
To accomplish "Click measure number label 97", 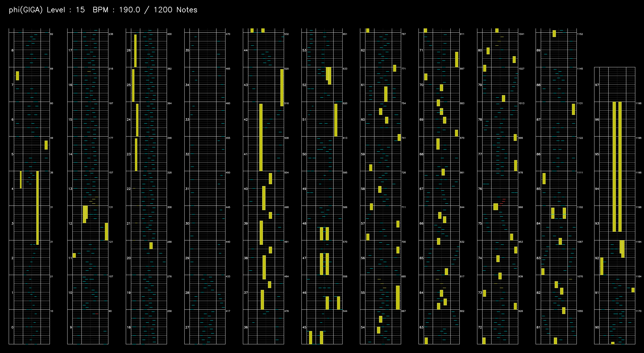I will point(597,85).
